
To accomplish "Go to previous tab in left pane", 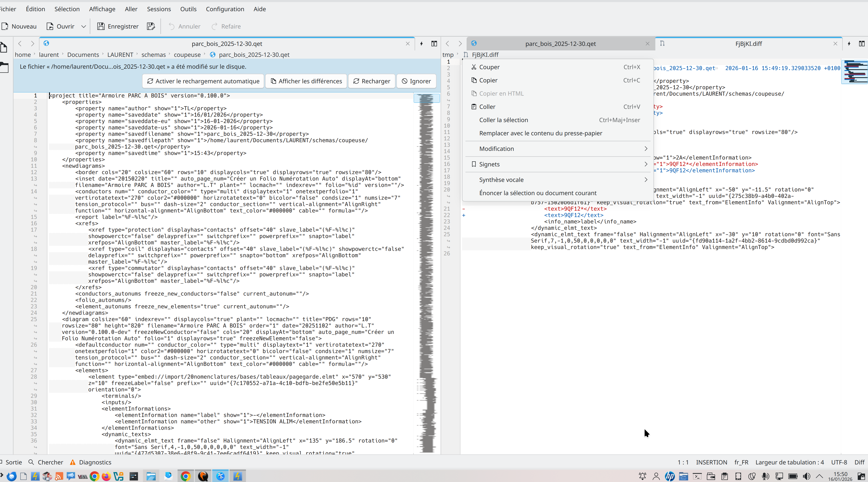I will [20, 44].
